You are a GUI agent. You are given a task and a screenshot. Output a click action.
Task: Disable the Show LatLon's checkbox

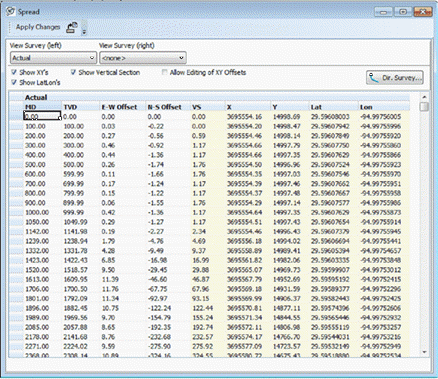[14, 82]
